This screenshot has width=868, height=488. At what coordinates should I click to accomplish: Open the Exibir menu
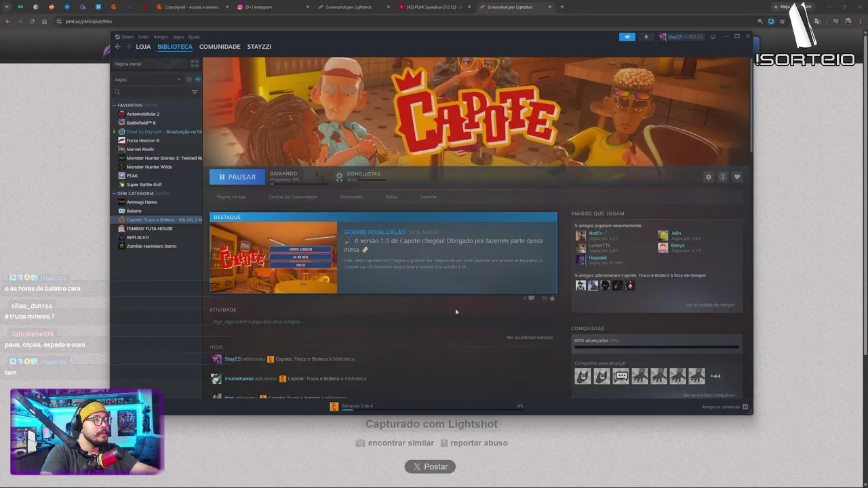[143, 37]
